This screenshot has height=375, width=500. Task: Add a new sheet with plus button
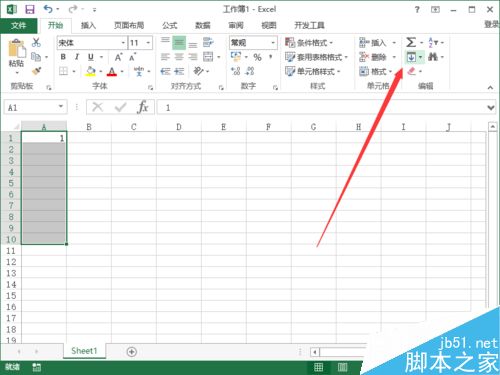pos(132,351)
